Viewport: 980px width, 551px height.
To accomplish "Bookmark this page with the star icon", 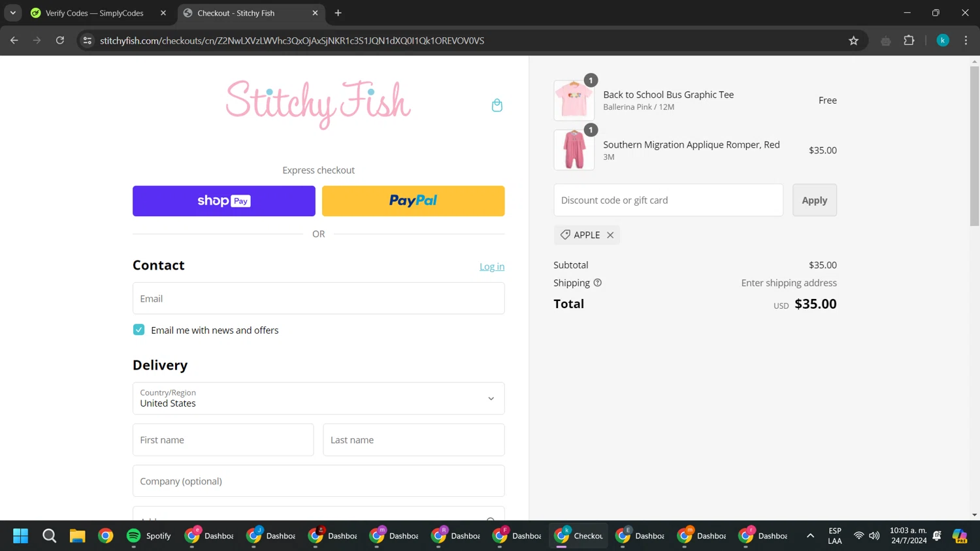I will 853,40.
